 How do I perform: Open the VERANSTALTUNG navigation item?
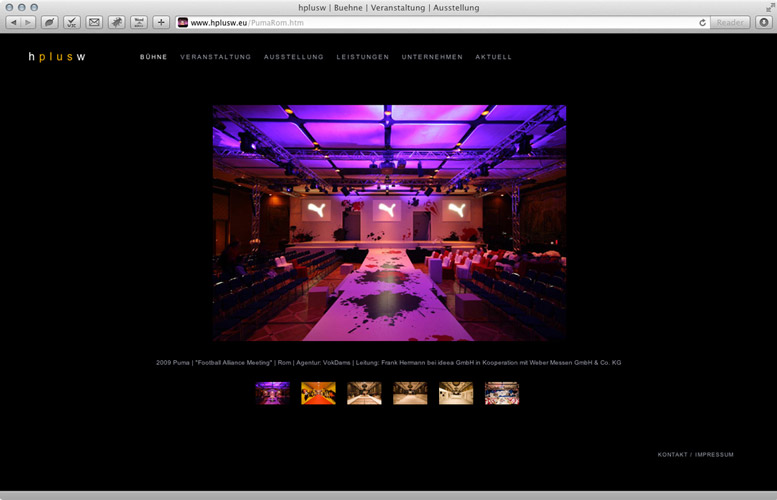[x=216, y=57]
